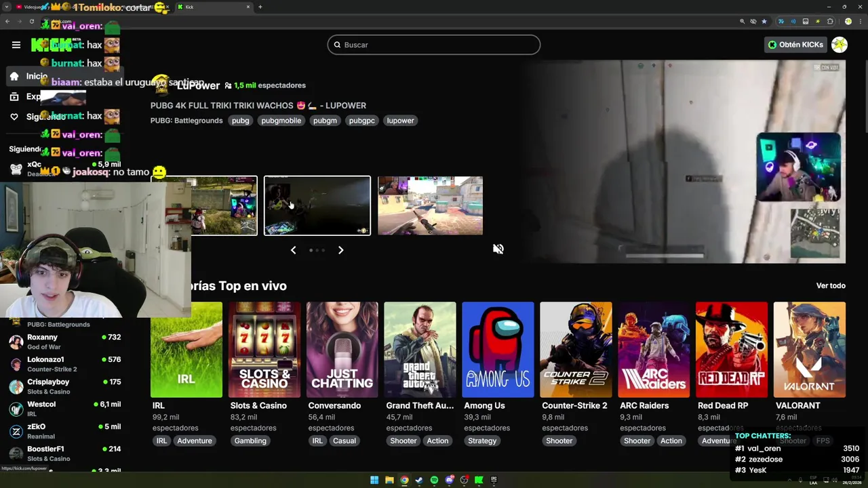Open the third carousel stream thumbnail
868x488 pixels.
point(430,205)
